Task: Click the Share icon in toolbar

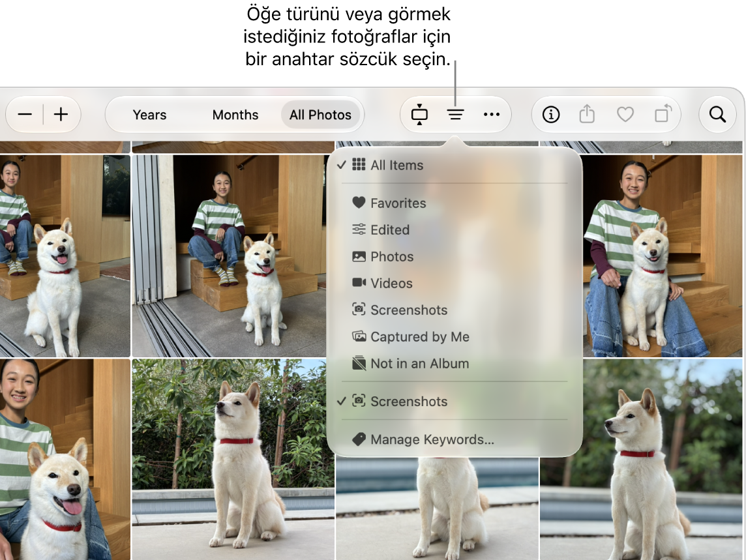Action: pos(587,115)
